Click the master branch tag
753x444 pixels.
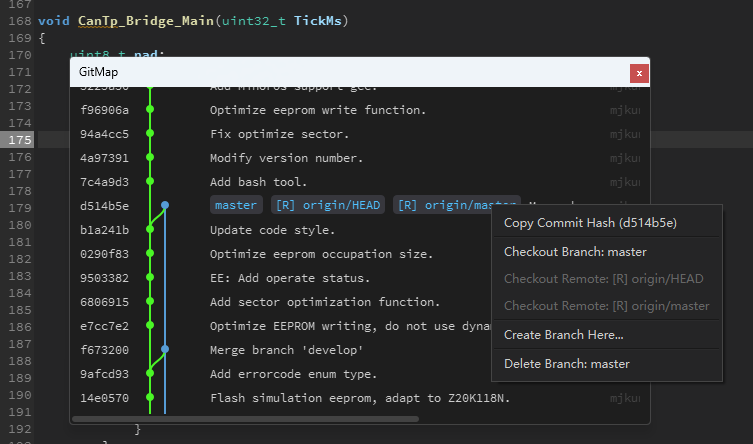pos(236,205)
